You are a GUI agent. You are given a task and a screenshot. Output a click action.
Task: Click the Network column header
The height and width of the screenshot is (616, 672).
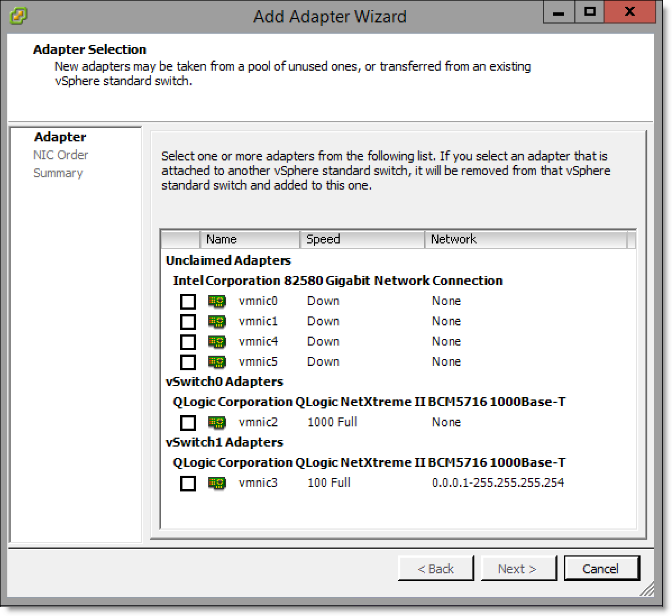click(x=525, y=240)
